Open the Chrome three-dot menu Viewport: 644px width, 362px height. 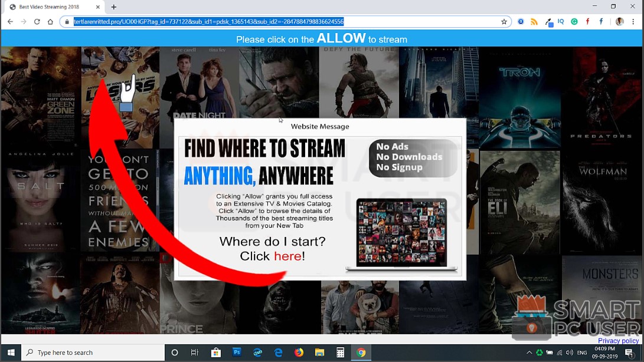pos(633,21)
